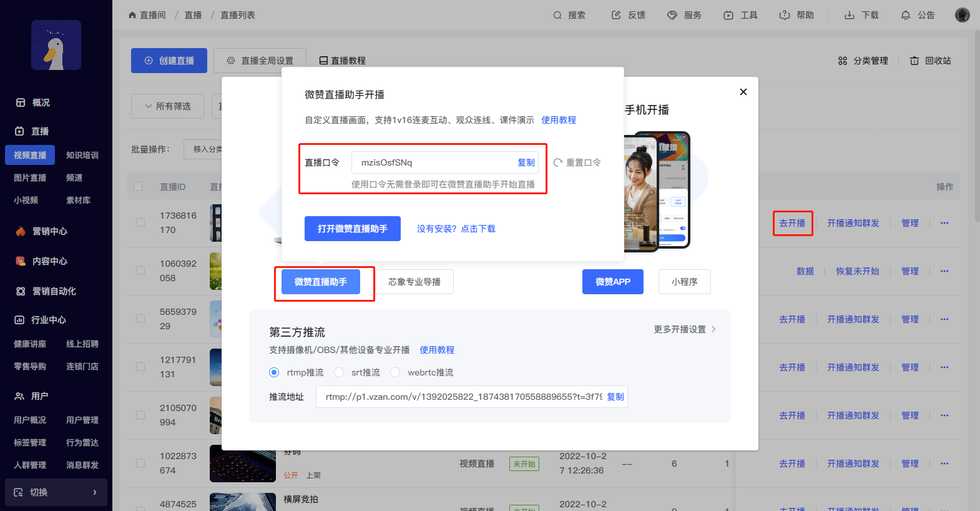
Task: Click 打开微赞直播助手 button
Action: pyautogui.click(x=353, y=229)
